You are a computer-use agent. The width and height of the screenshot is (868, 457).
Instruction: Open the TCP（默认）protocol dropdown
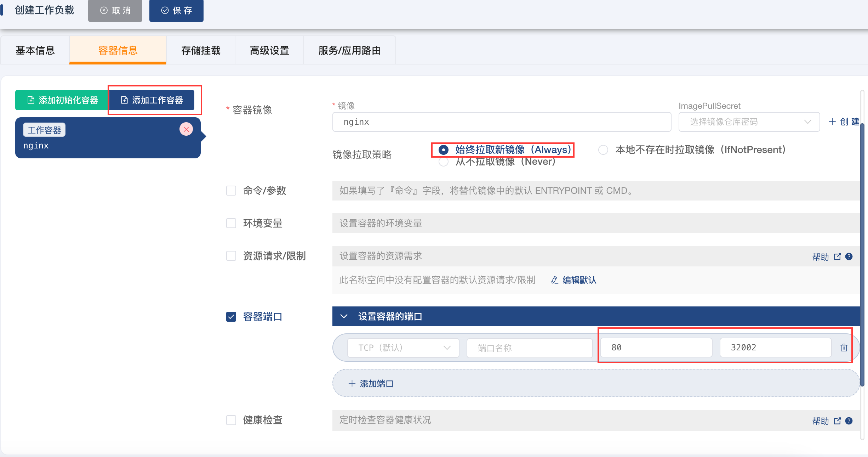point(403,348)
